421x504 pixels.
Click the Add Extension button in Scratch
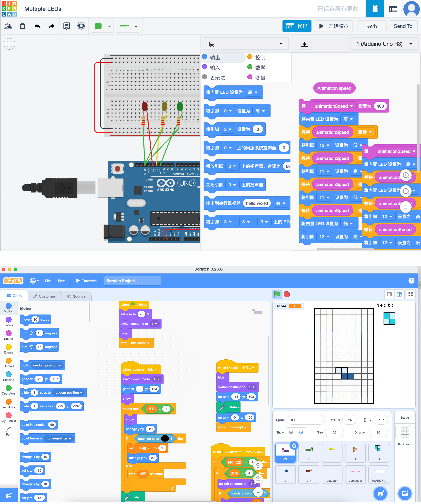(9, 495)
